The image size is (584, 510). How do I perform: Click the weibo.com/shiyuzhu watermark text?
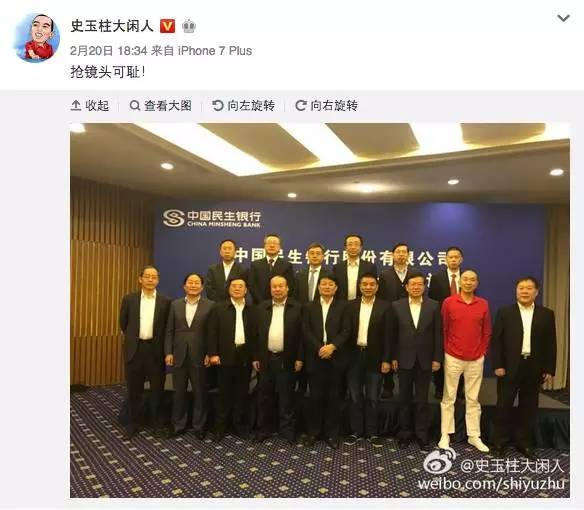coord(491,484)
